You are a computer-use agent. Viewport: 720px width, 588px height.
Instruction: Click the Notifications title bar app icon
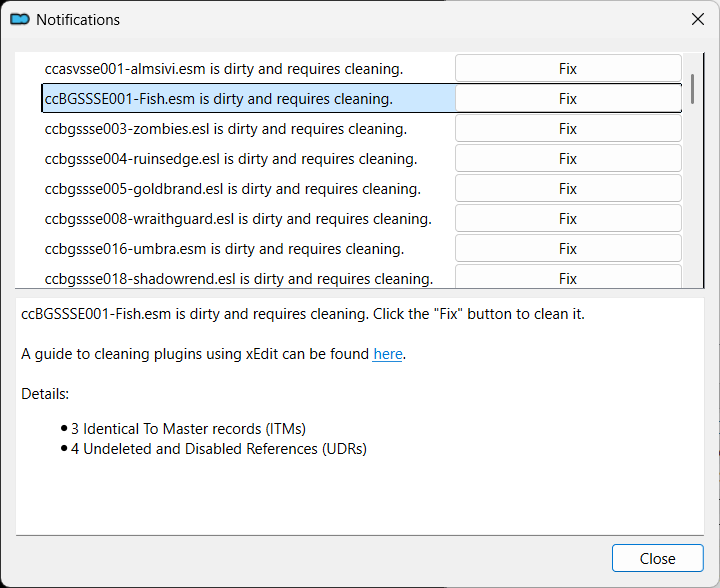[20, 19]
